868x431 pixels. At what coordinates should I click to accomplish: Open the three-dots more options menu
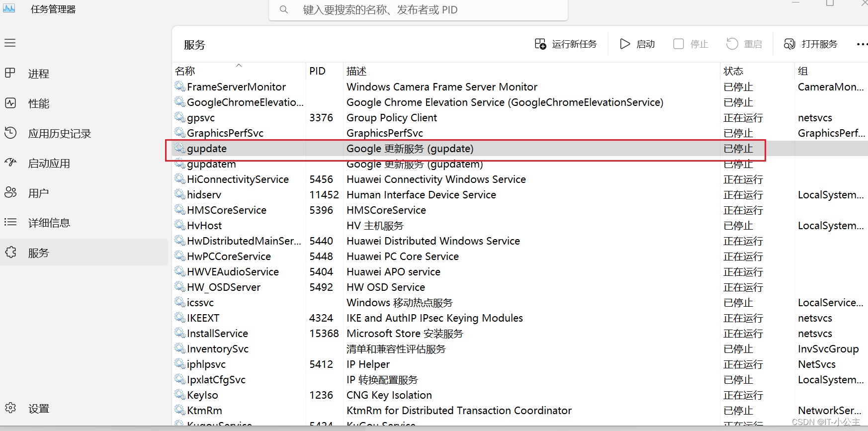862,44
